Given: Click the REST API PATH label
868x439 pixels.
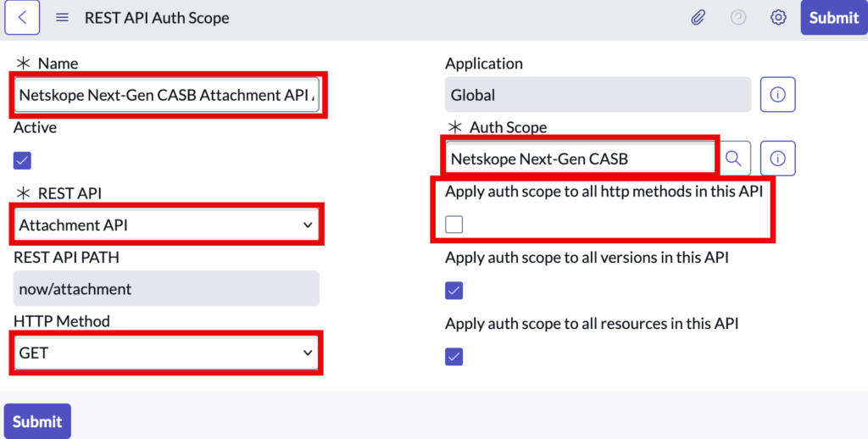Looking at the screenshot, I should [x=66, y=257].
